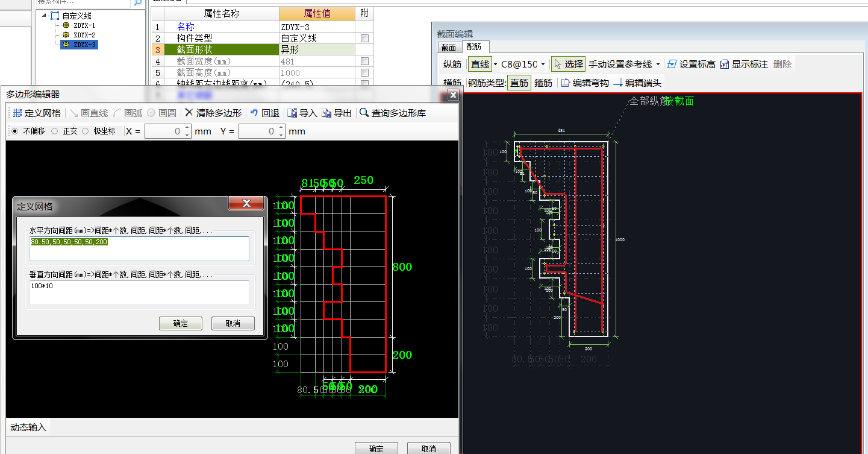Click the gear icon of ZDYX-1

(66, 25)
